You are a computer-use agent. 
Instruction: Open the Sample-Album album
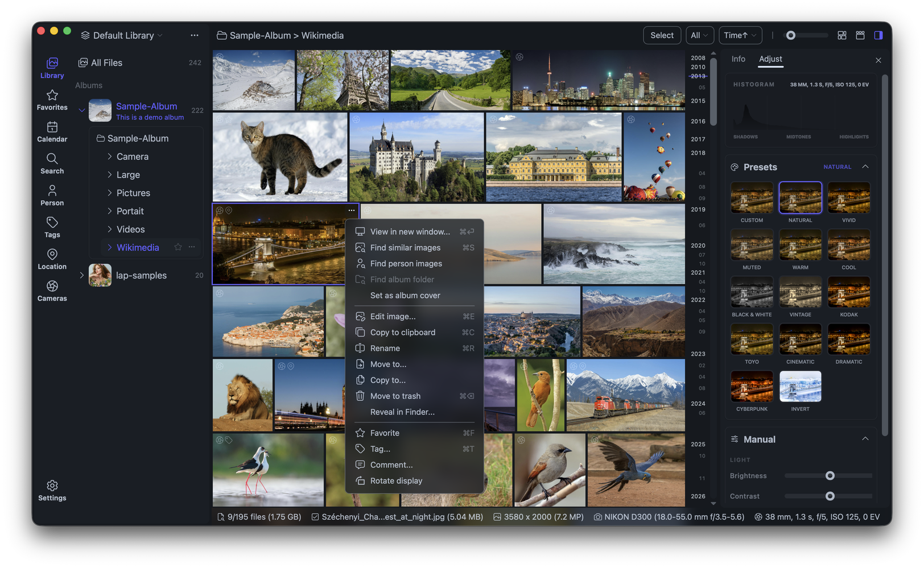[x=146, y=106]
